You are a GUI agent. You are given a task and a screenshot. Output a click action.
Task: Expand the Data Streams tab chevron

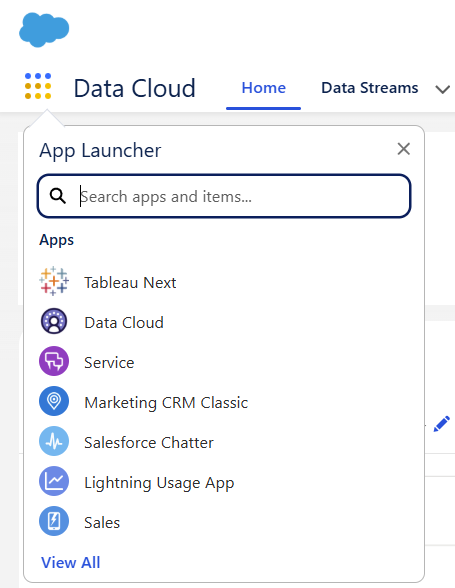point(443,89)
